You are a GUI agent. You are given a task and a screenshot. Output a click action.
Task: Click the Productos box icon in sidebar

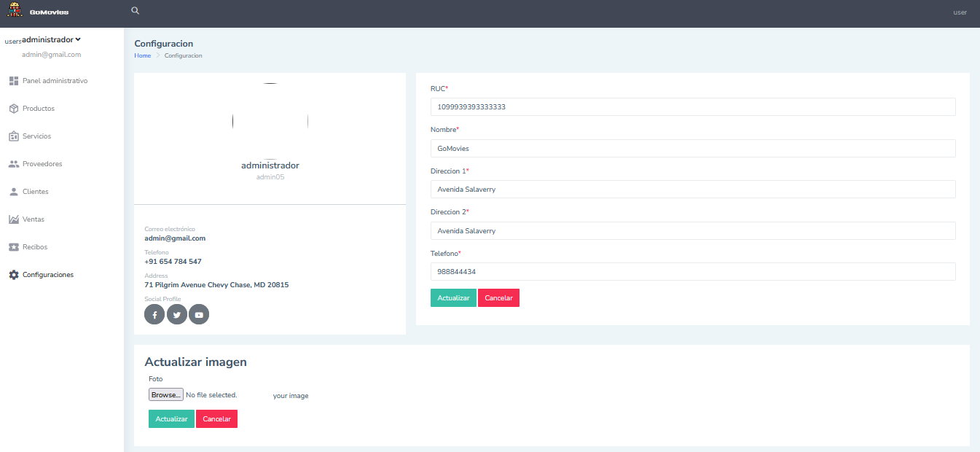pyautogui.click(x=14, y=109)
